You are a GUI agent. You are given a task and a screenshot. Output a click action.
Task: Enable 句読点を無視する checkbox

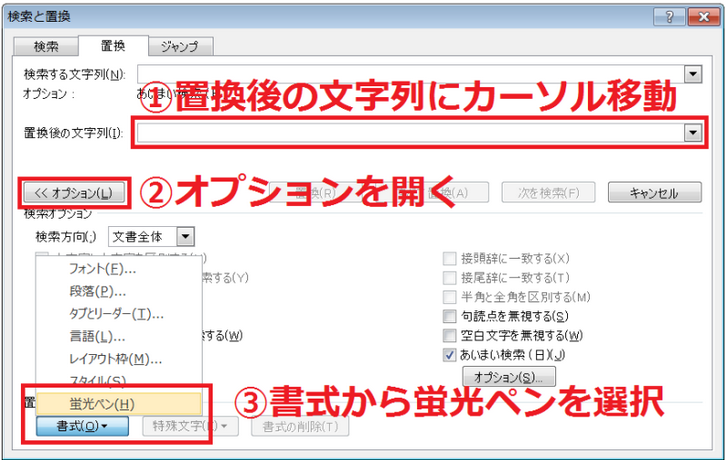point(448,316)
